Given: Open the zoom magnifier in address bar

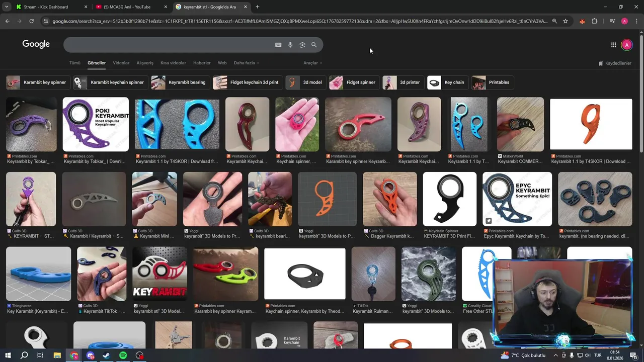Looking at the screenshot, I should tap(554, 21).
